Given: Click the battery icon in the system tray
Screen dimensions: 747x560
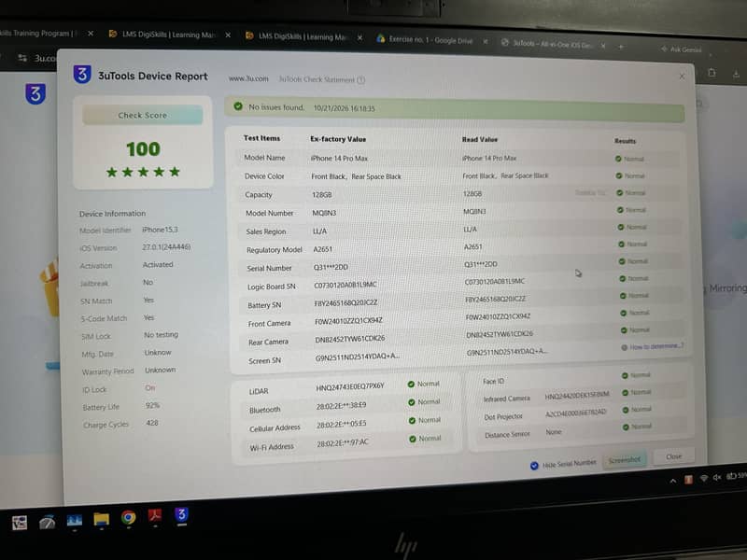Looking at the screenshot, I should pos(731,476).
